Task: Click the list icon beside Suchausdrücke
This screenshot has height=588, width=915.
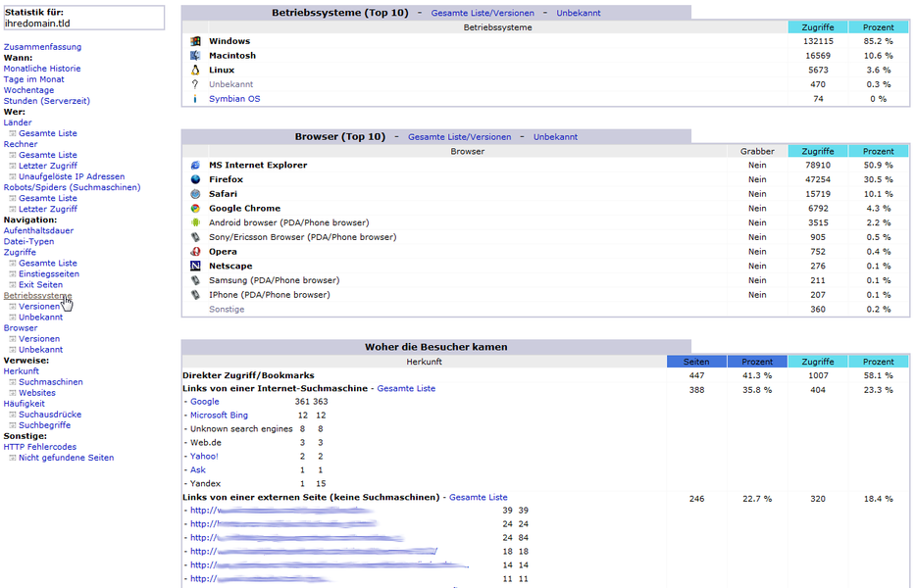Action: pyautogui.click(x=13, y=415)
